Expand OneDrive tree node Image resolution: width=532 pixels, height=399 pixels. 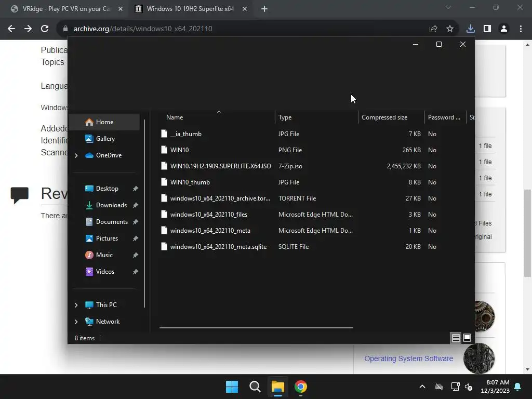[76, 155]
